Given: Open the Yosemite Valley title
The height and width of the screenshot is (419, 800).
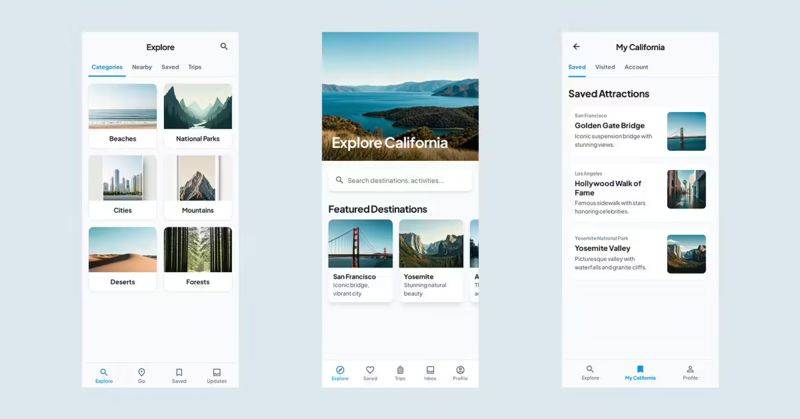Looking at the screenshot, I should pos(603,248).
